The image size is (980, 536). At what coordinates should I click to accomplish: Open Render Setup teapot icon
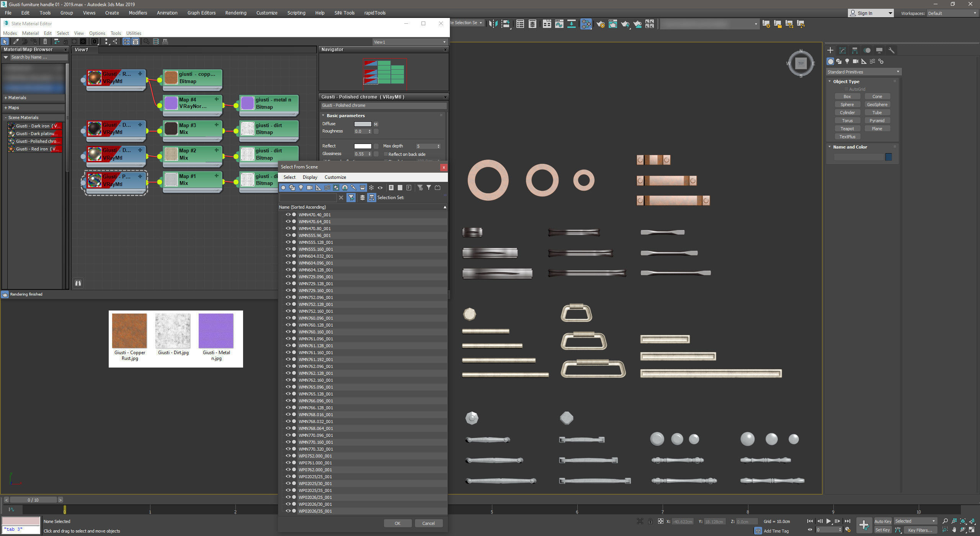point(600,24)
